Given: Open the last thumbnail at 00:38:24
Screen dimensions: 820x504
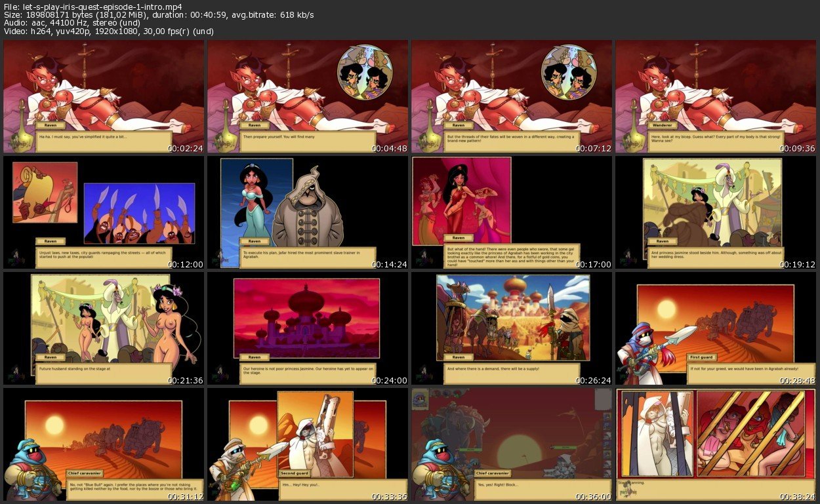Looking at the screenshot, I should pos(716,444).
